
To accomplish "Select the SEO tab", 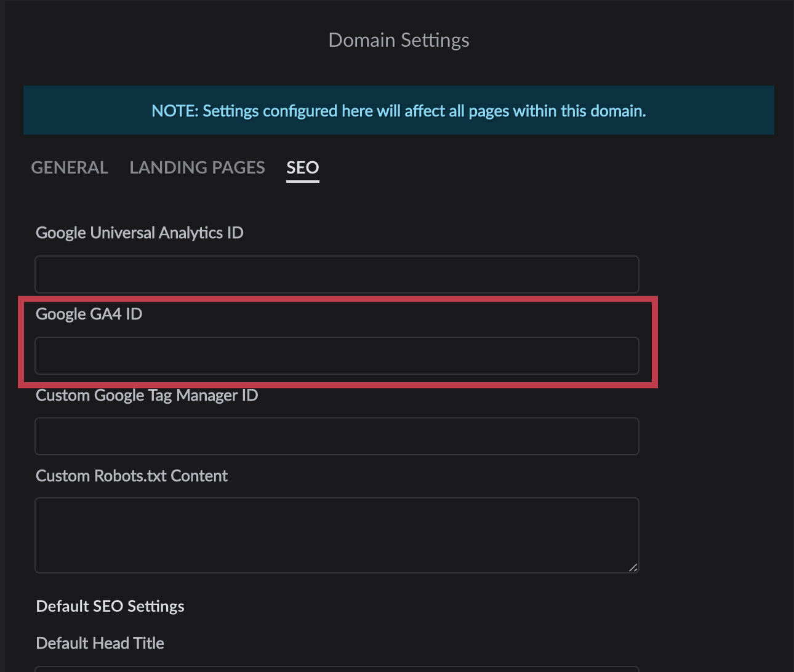I will (x=303, y=167).
